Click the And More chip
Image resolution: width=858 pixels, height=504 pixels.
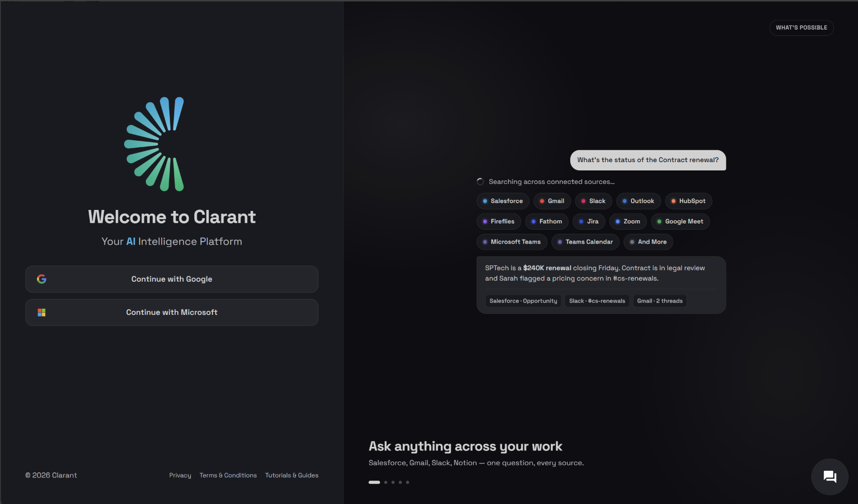648,242
